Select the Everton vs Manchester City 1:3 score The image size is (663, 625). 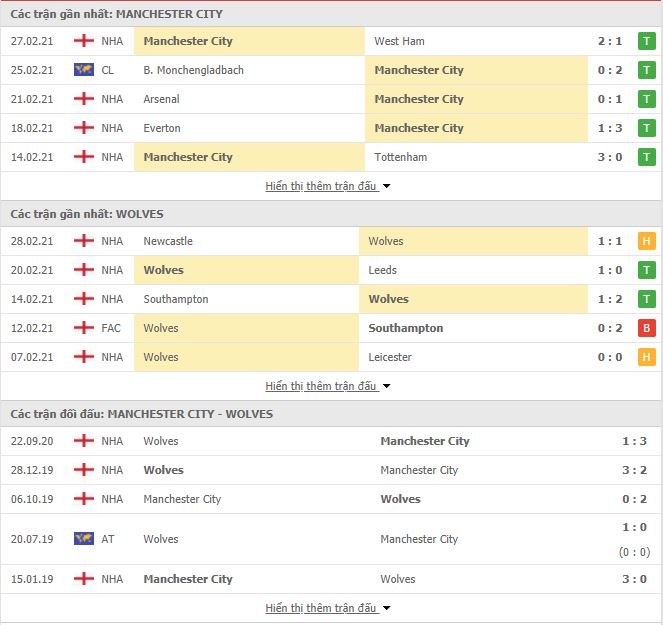[610, 128]
